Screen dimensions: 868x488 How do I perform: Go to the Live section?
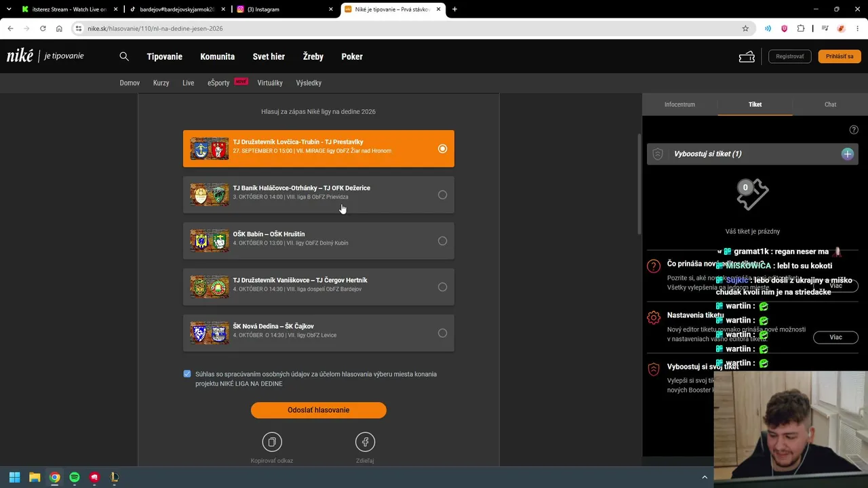point(189,83)
